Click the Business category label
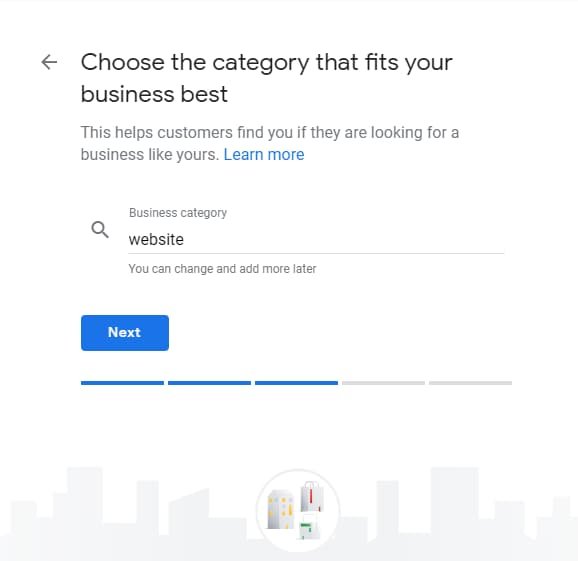 178,213
